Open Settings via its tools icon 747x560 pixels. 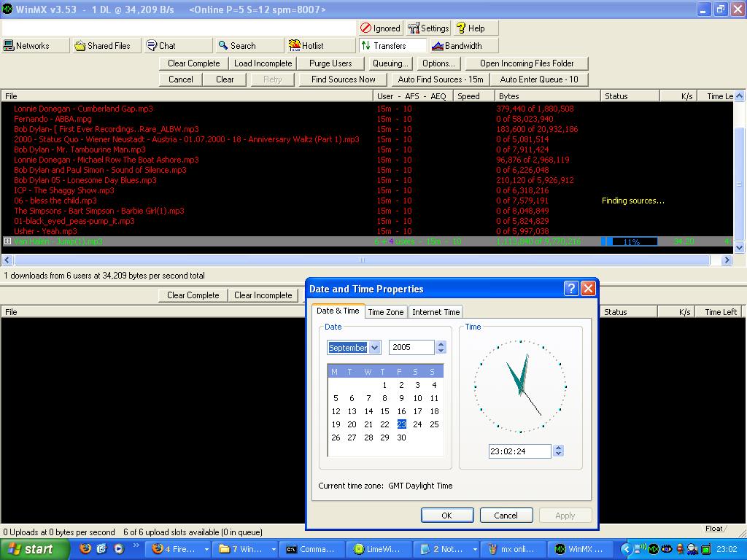tap(413, 28)
